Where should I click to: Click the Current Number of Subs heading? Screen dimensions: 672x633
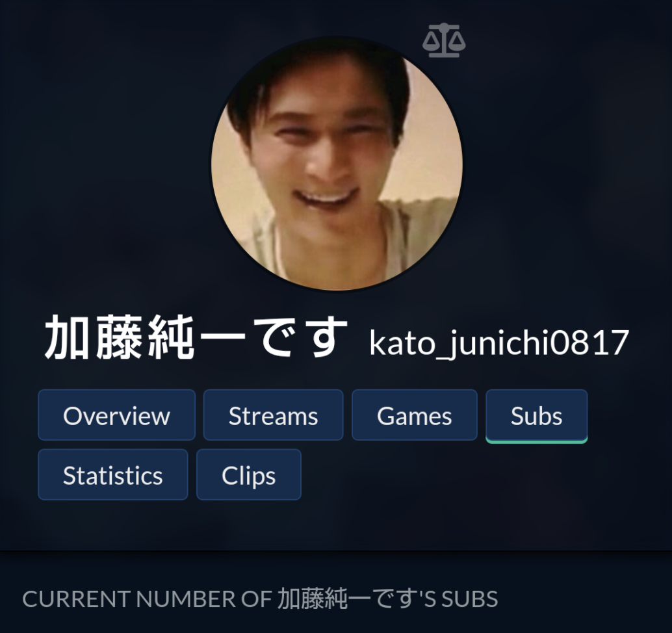tap(260, 599)
